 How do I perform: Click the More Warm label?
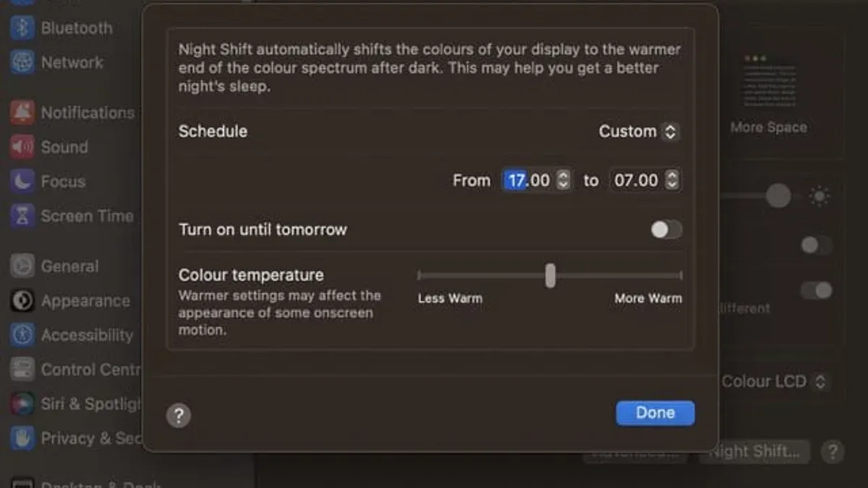pos(648,298)
